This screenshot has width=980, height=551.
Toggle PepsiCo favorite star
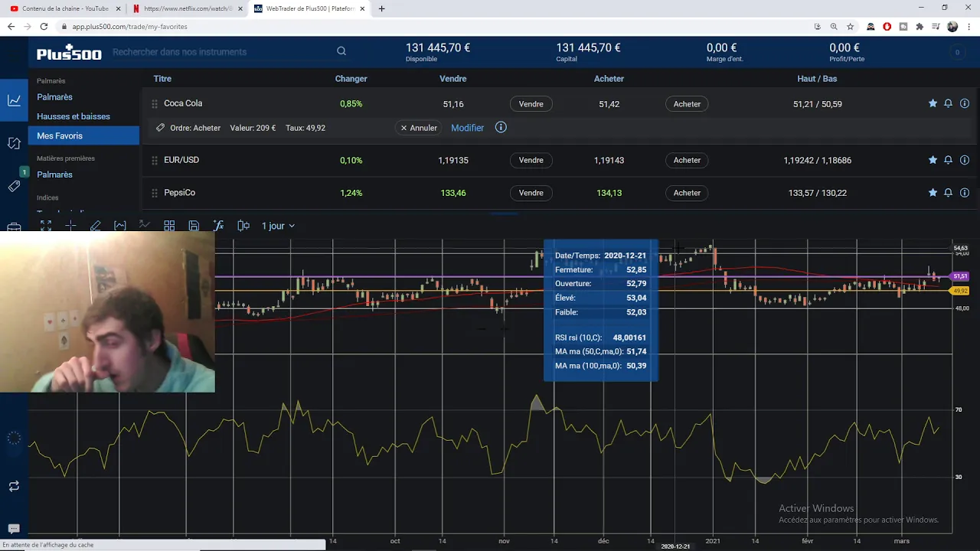pyautogui.click(x=933, y=193)
